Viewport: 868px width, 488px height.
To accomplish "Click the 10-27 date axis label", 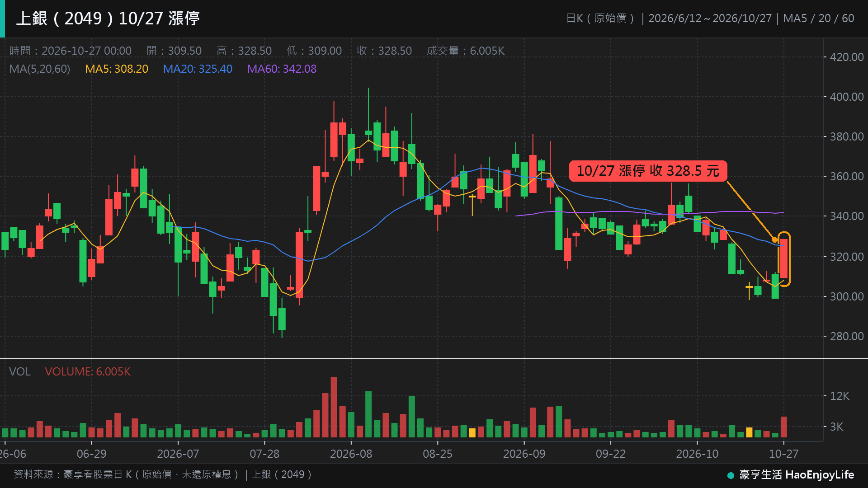I will click(x=783, y=454).
